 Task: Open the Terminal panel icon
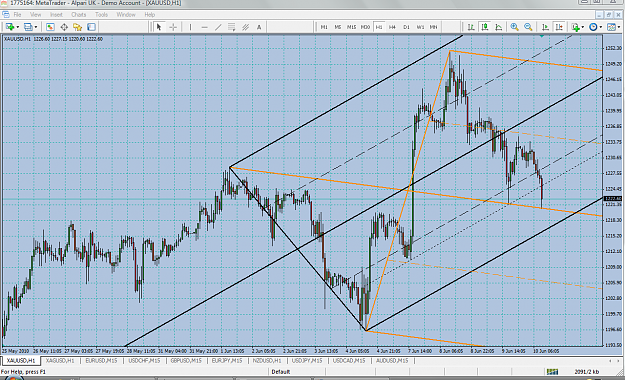(x=91, y=27)
